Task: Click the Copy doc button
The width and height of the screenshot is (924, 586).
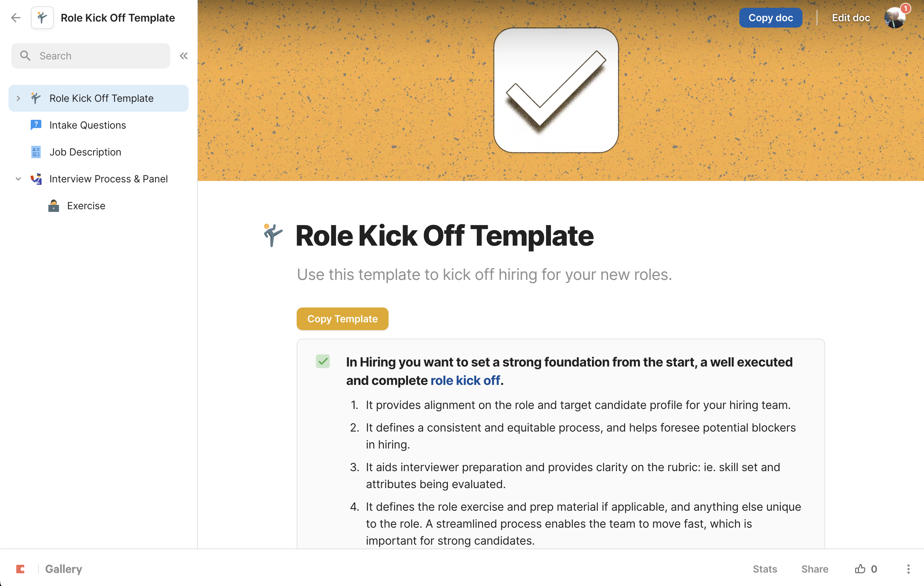Action: [770, 18]
